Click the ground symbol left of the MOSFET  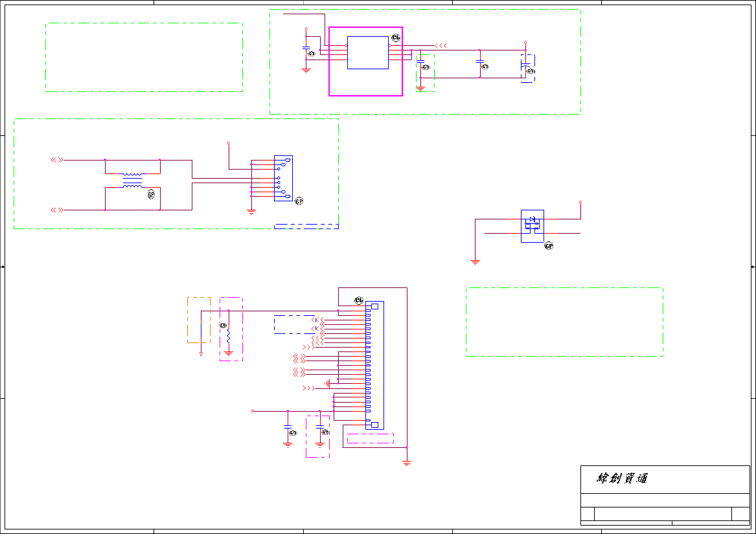pos(475,263)
